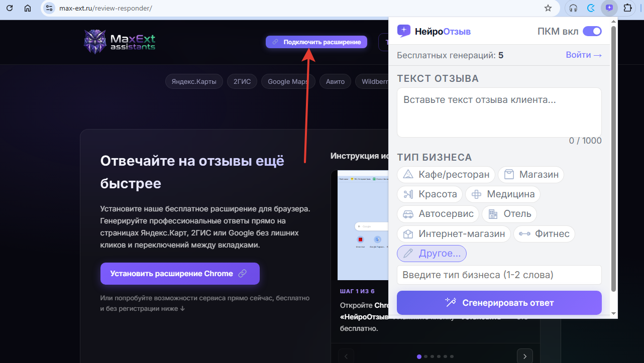Click the MaxExt assistants owl logo
Image resolution: width=644 pixels, height=363 pixels.
[x=120, y=42]
